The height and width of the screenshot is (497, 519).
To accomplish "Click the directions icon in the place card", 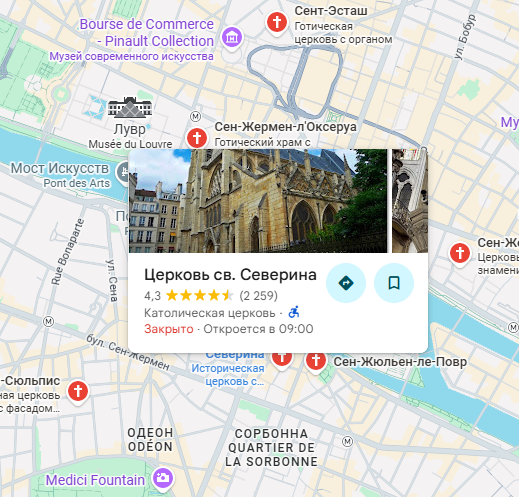I will (346, 283).
